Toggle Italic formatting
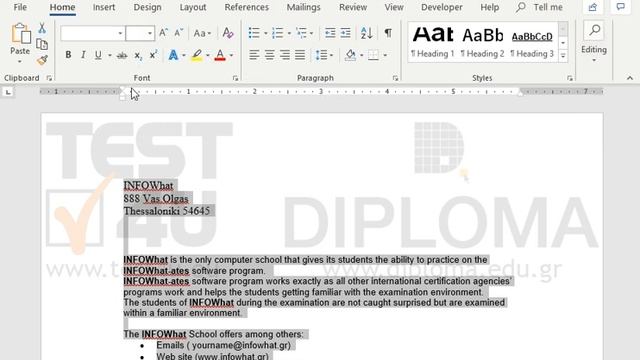Screen dimensions: 640x360 (x=83, y=55)
